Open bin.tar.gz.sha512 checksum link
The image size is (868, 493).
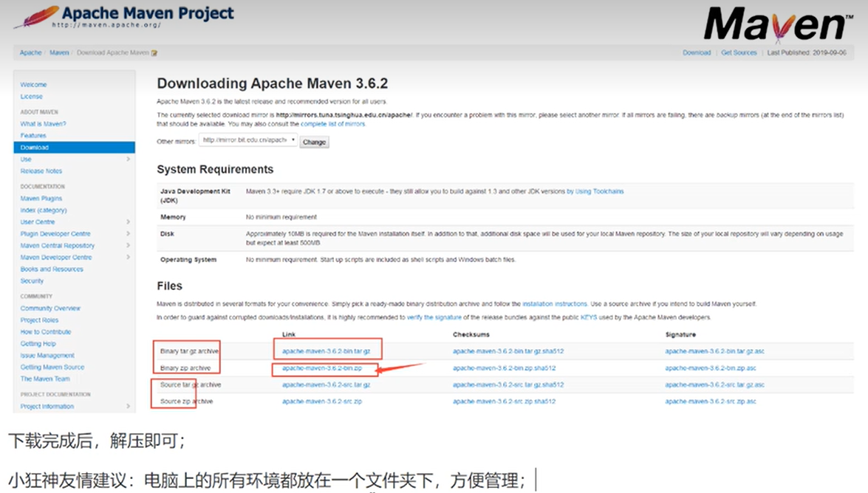tap(508, 351)
